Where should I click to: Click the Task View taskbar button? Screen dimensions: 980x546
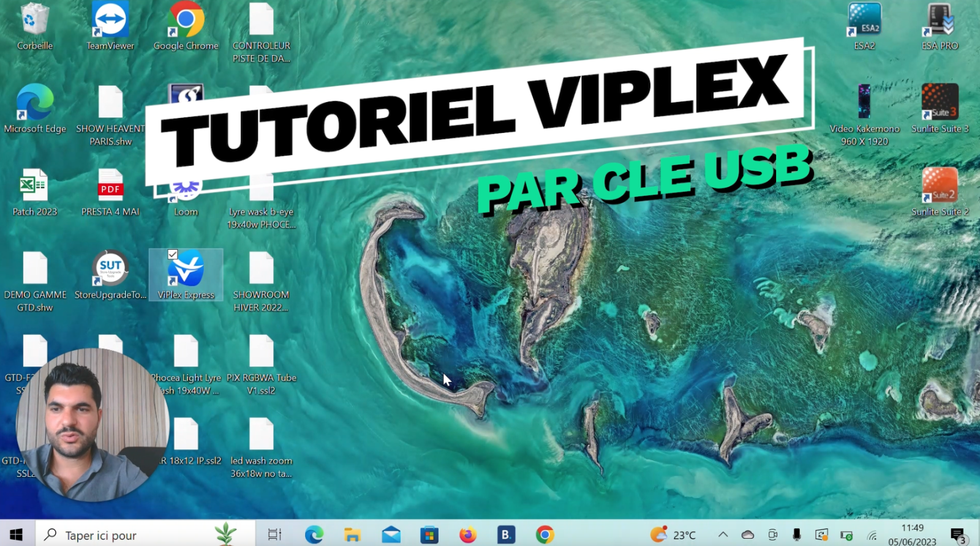coord(274,535)
